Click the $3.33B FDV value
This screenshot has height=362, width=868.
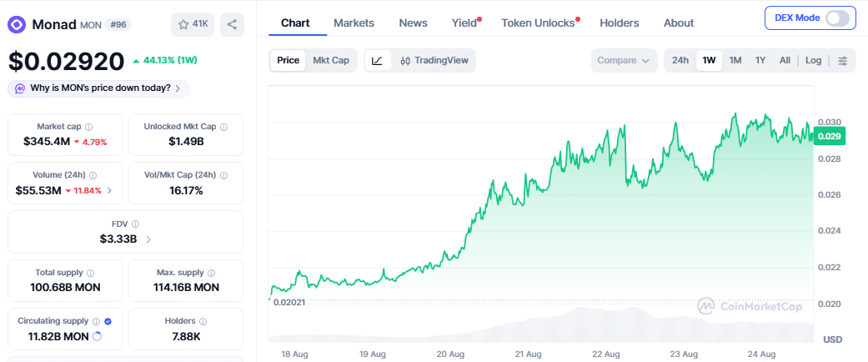pos(118,239)
